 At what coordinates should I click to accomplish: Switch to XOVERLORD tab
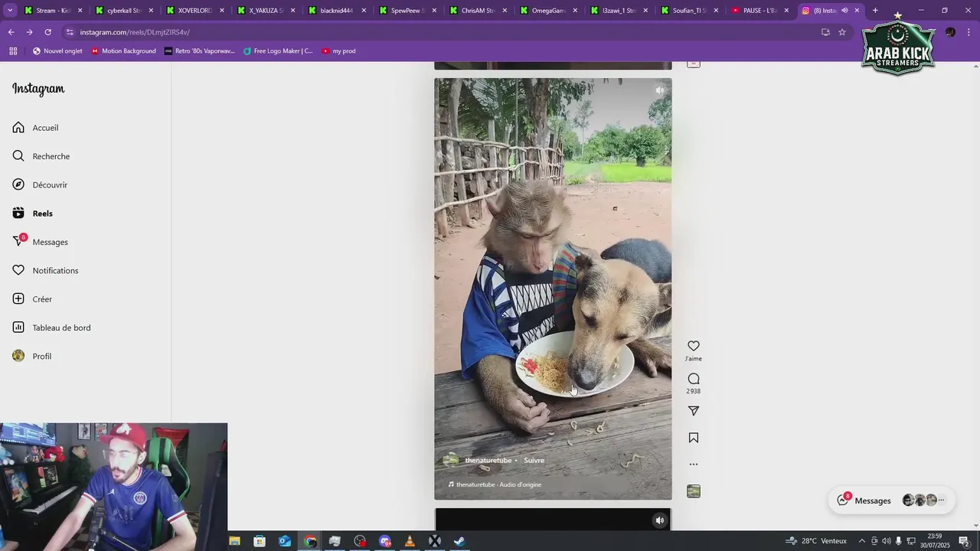coord(193,11)
